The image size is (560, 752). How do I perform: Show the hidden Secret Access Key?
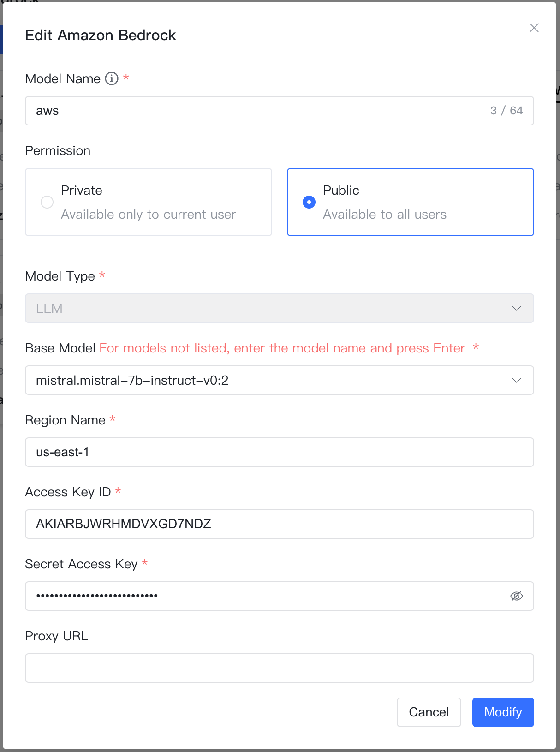pos(517,596)
